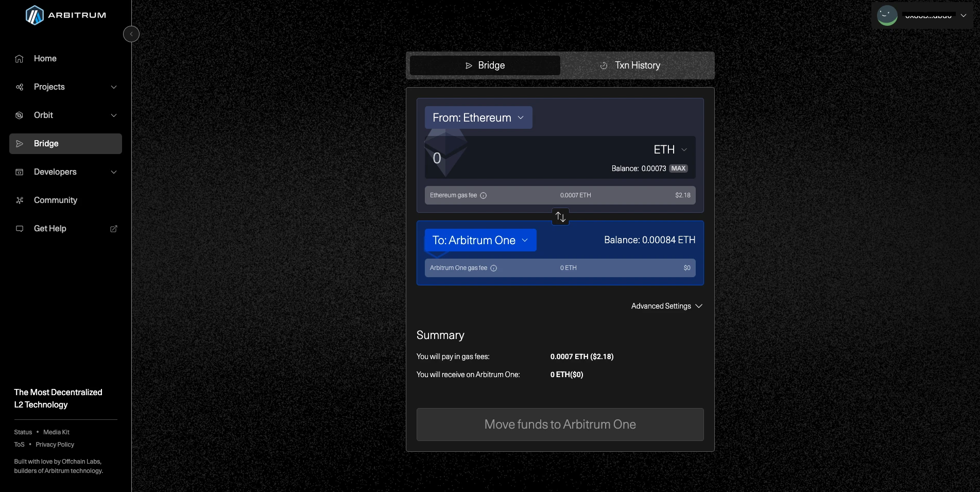Viewport: 980px width, 492px height.
Task: Click the Community sidebar icon
Action: pos(20,200)
